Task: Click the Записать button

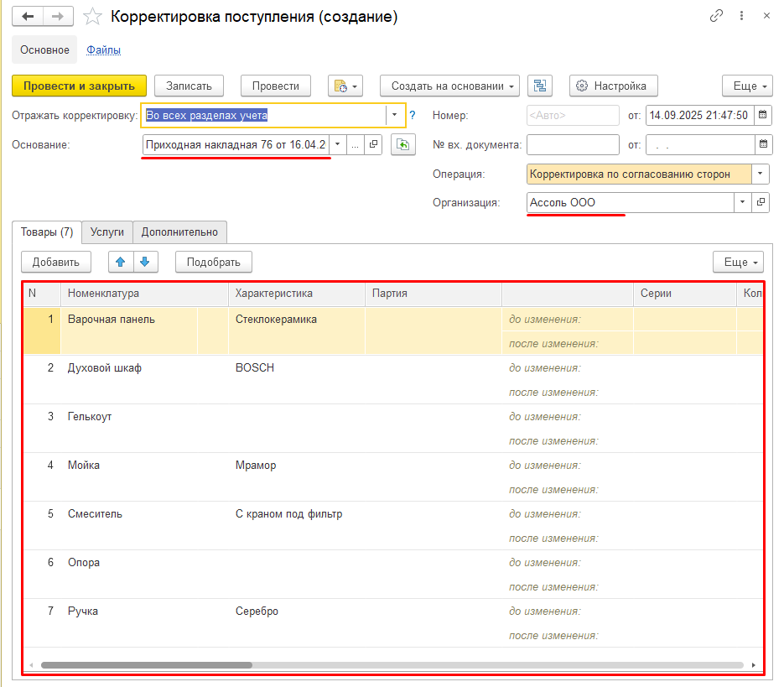Action: 189,86
